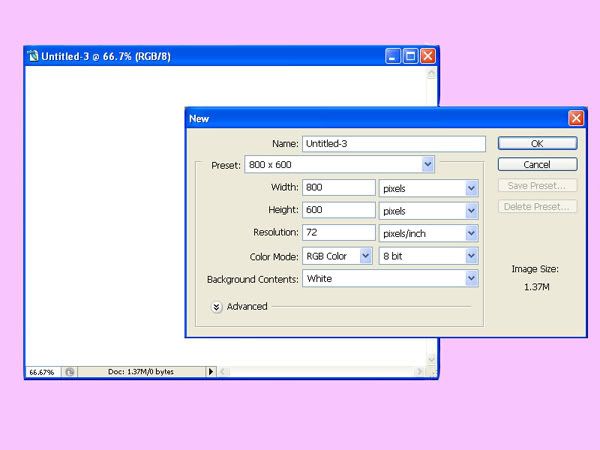Maximize the Untitled-3 document window
The width and height of the screenshot is (600, 450).
[x=410, y=57]
